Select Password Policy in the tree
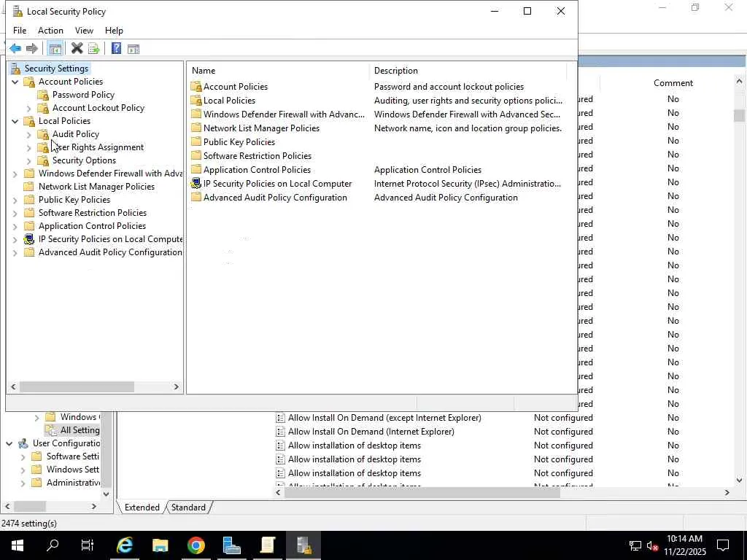This screenshot has height=560, width=747. [x=83, y=95]
